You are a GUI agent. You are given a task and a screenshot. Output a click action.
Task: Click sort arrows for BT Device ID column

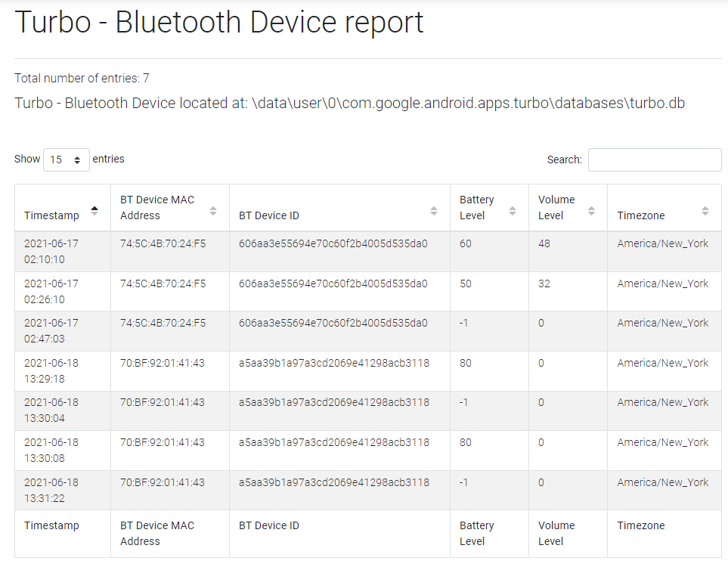pos(434,211)
